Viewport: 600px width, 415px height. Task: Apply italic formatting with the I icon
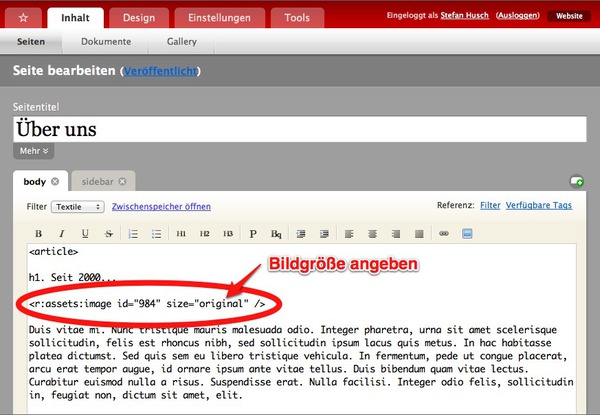pos(62,233)
